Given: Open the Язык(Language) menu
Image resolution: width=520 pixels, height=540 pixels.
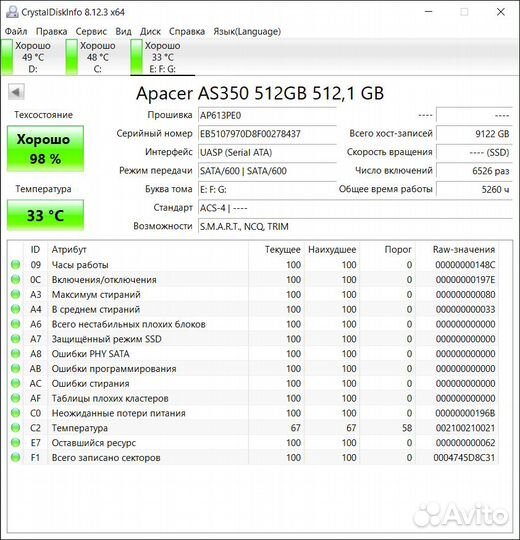Looking at the screenshot, I should tap(247, 31).
